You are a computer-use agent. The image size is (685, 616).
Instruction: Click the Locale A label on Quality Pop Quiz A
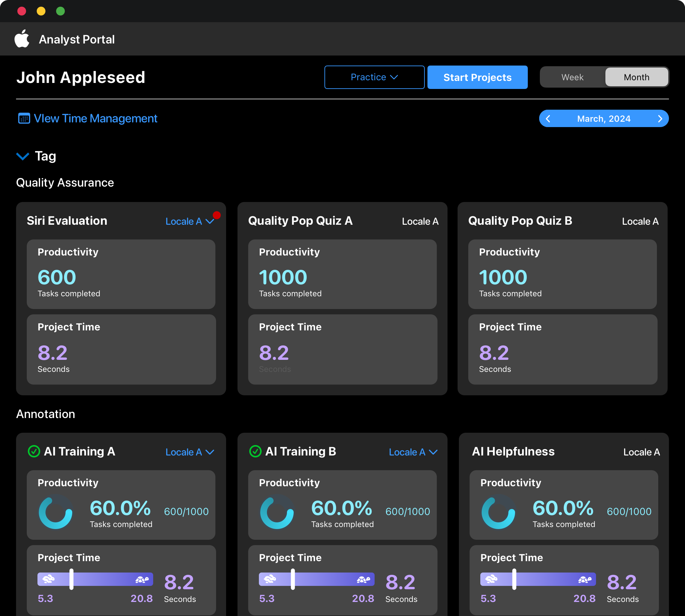click(420, 221)
